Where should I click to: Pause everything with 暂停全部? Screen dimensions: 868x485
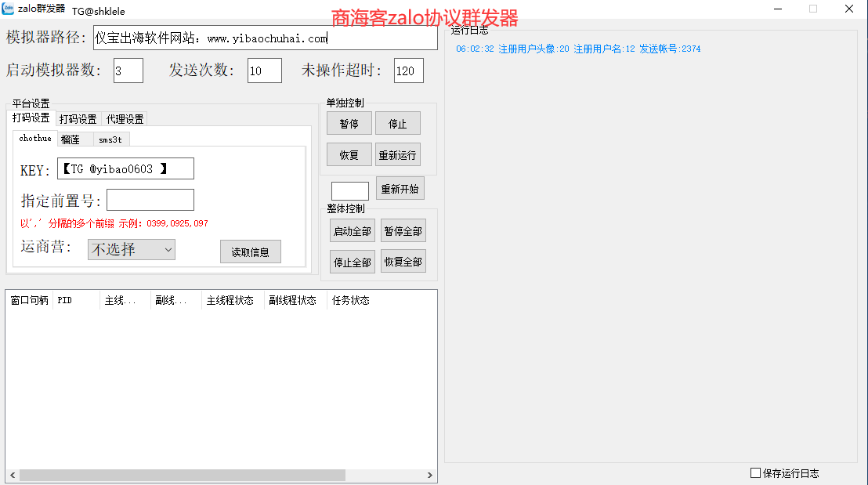click(403, 231)
